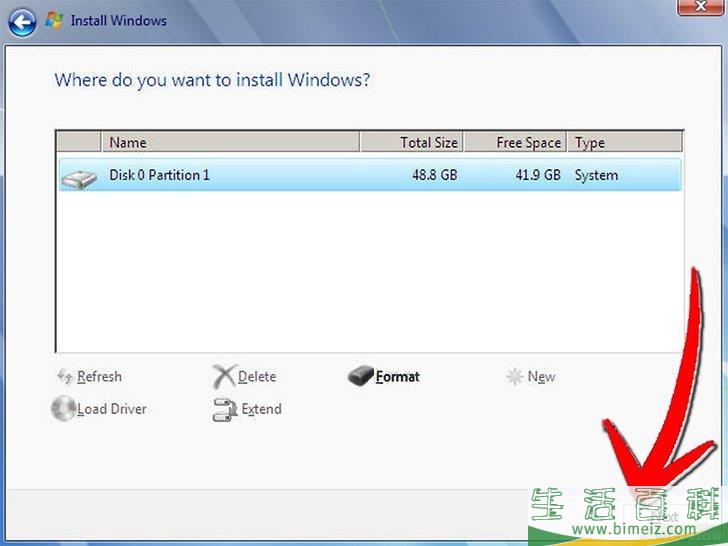This screenshot has height=546, width=728.
Task: Sort by the Type column header
Action: click(x=625, y=142)
